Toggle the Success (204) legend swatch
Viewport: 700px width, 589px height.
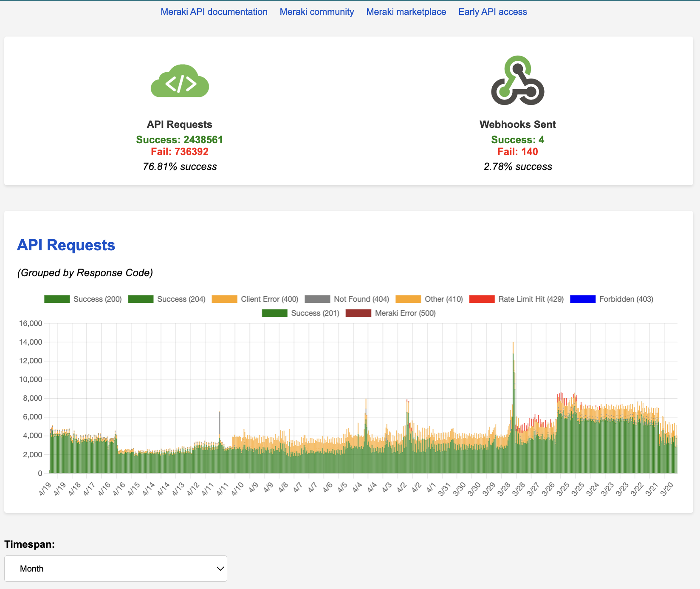pyautogui.click(x=141, y=299)
